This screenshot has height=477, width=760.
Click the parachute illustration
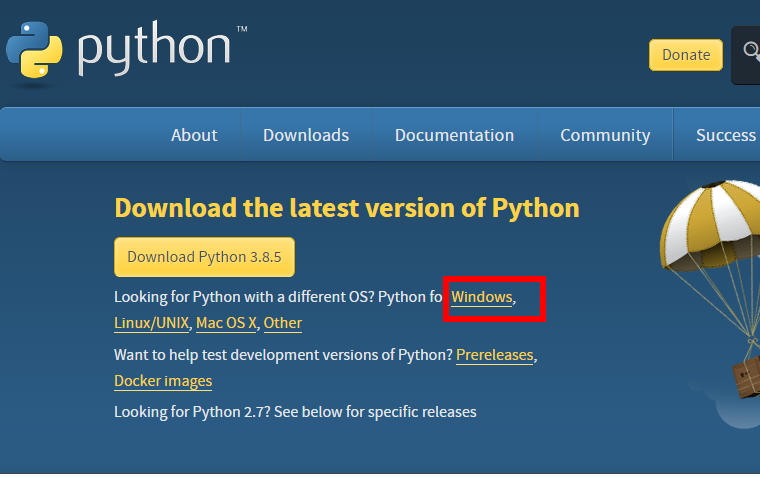[x=711, y=289]
